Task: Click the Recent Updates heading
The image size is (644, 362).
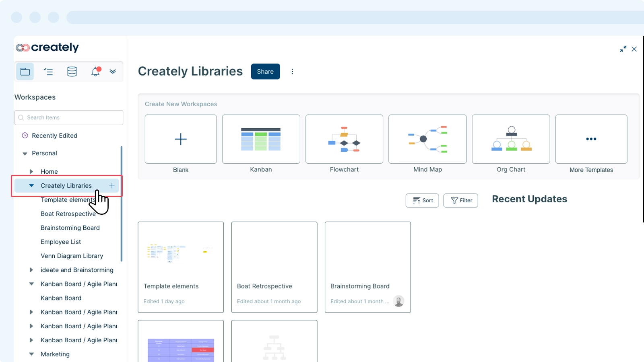Action: coord(530,199)
